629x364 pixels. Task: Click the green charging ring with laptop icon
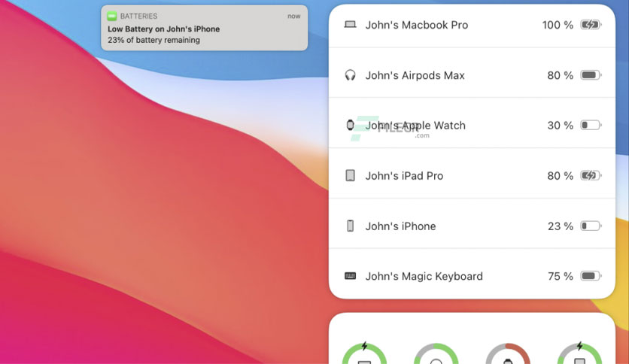click(364, 353)
